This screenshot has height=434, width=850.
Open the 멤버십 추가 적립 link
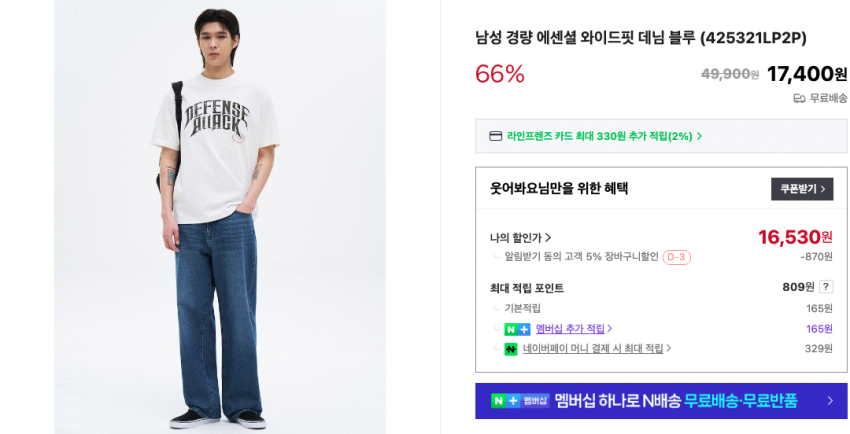point(574,329)
